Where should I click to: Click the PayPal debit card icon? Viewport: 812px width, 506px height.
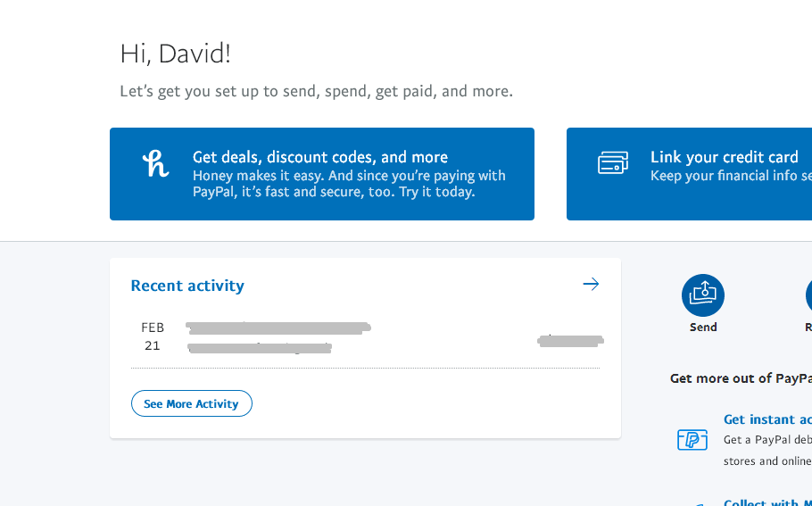point(692,439)
